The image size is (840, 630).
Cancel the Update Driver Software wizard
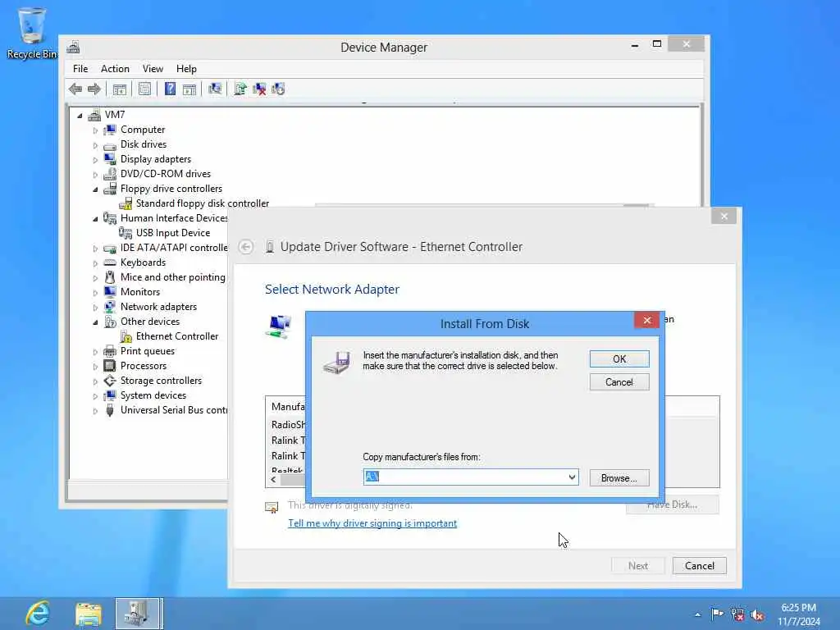point(699,566)
